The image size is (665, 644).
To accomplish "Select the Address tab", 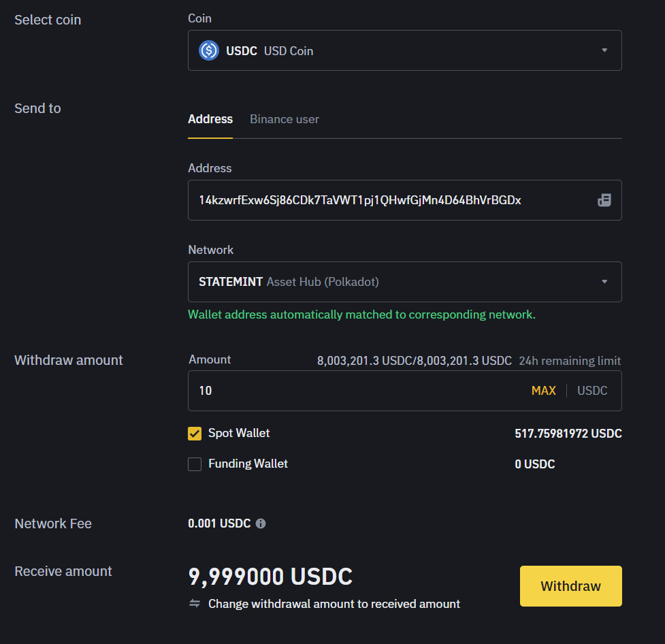I will pyautogui.click(x=210, y=119).
